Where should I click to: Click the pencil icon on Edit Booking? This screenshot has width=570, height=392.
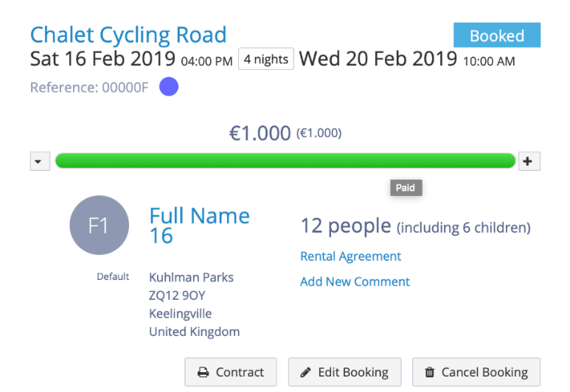coord(305,372)
